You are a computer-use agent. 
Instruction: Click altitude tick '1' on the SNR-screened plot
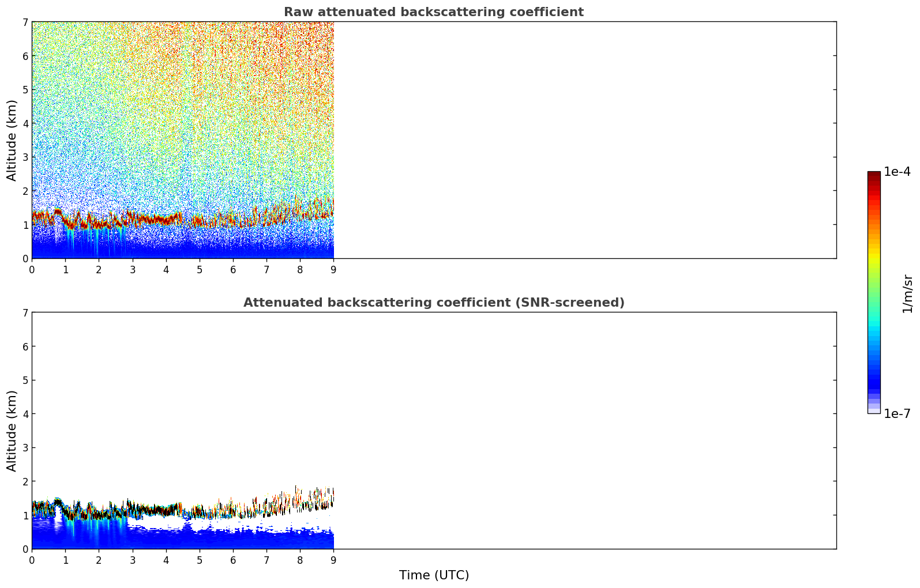[x=25, y=515]
